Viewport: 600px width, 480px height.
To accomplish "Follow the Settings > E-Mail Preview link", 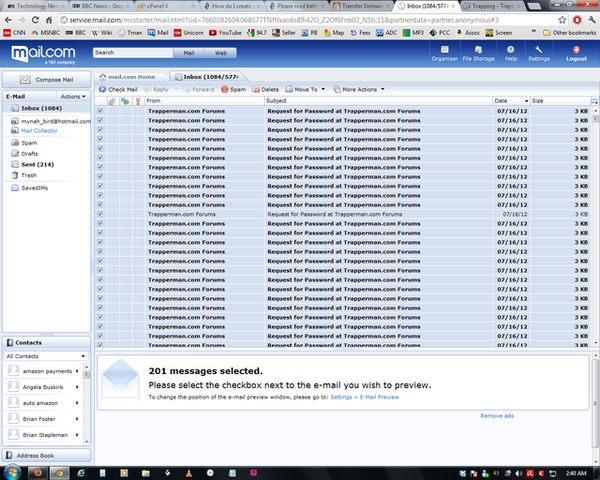I will point(364,397).
